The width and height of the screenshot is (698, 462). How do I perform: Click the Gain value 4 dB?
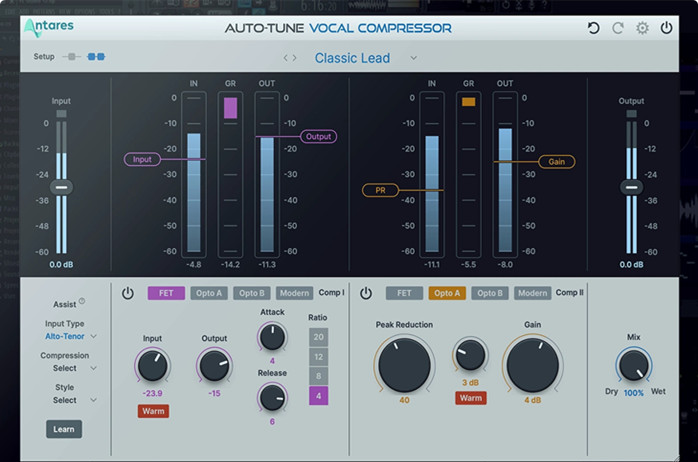pyautogui.click(x=532, y=400)
